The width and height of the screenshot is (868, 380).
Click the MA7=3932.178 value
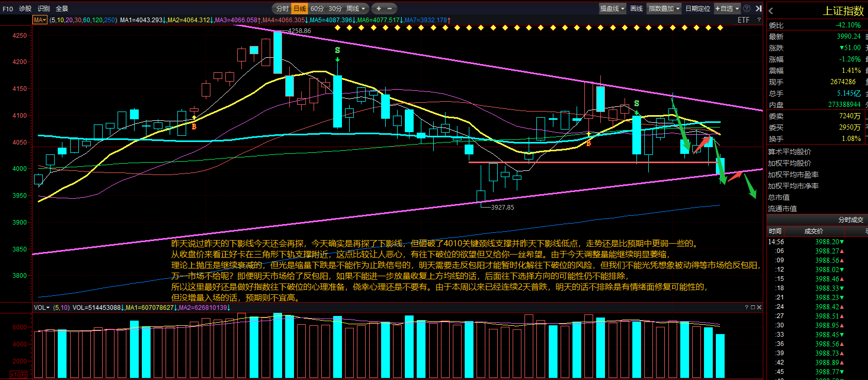tap(428, 20)
